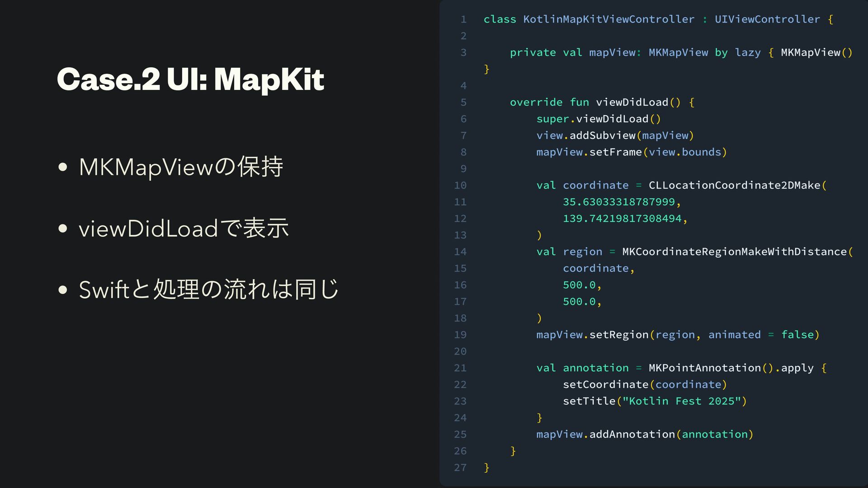Click class name KotlinMapKitViewController
This screenshot has height=488, width=868.
point(609,19)
